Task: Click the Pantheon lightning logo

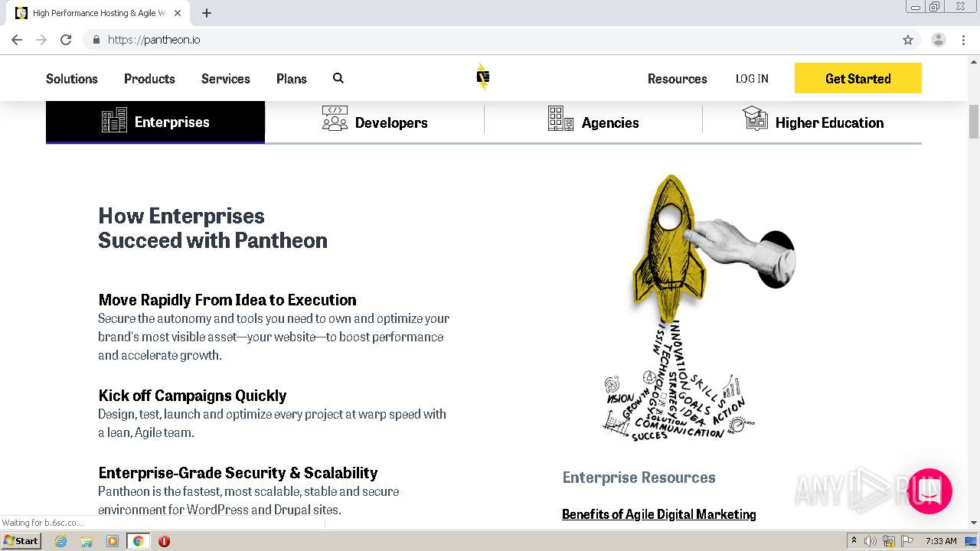Action: (482, 77)
